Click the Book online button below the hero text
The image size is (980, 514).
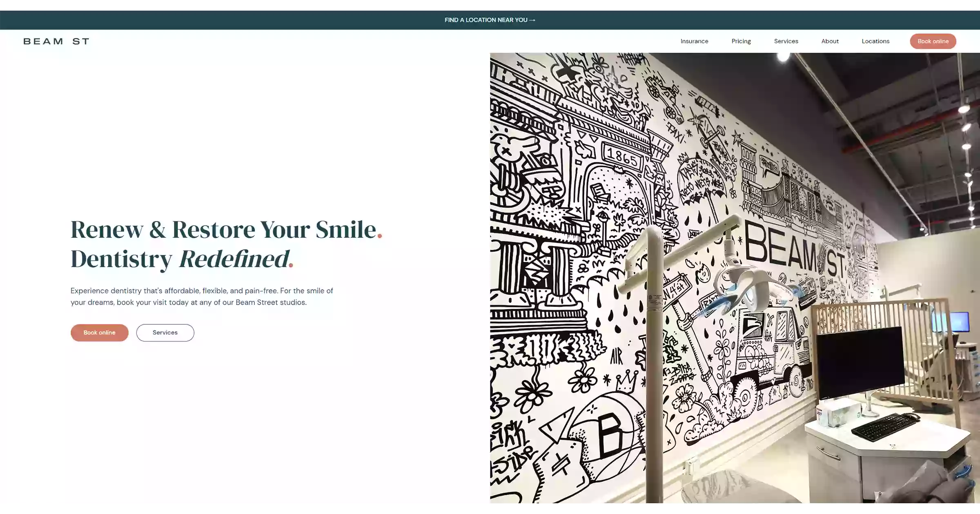pyautogui.click(x=100, y=332)
